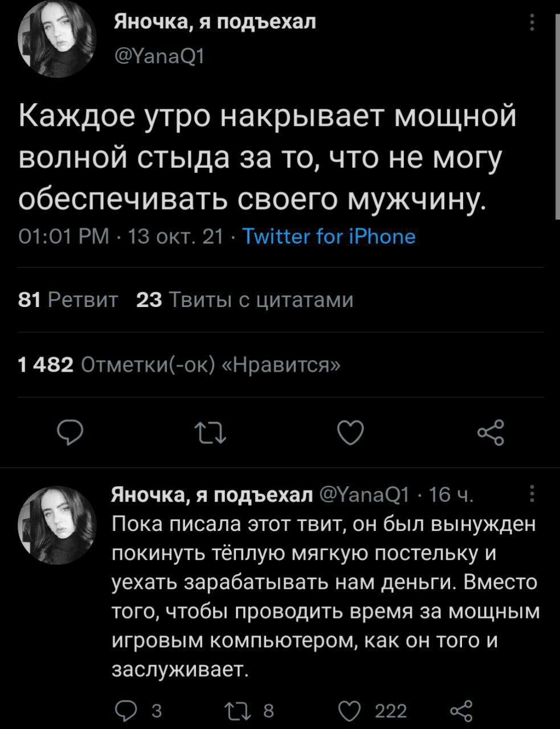560x729 pixels.
Task: Share the reply tweet
Action: [461, 710]
